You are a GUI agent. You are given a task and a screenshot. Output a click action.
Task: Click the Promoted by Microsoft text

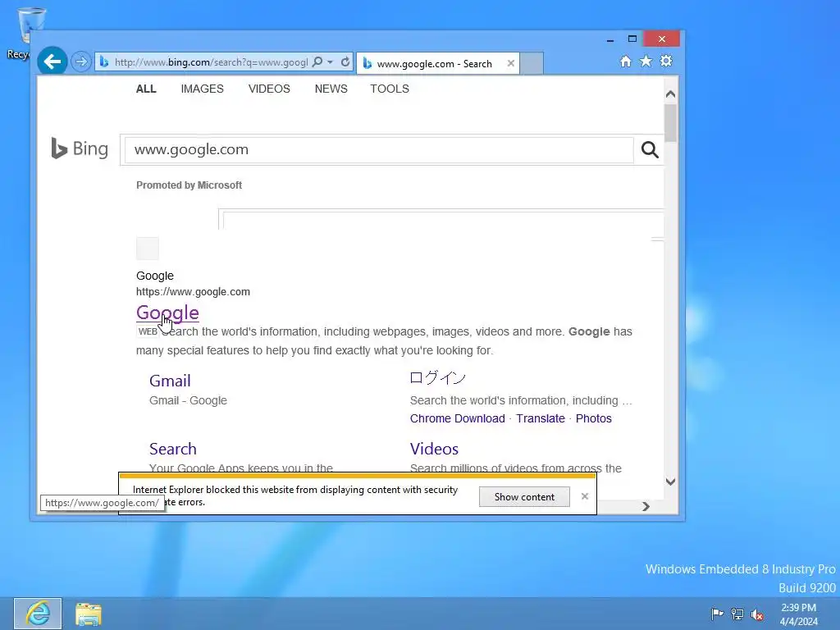coord(189,185)
